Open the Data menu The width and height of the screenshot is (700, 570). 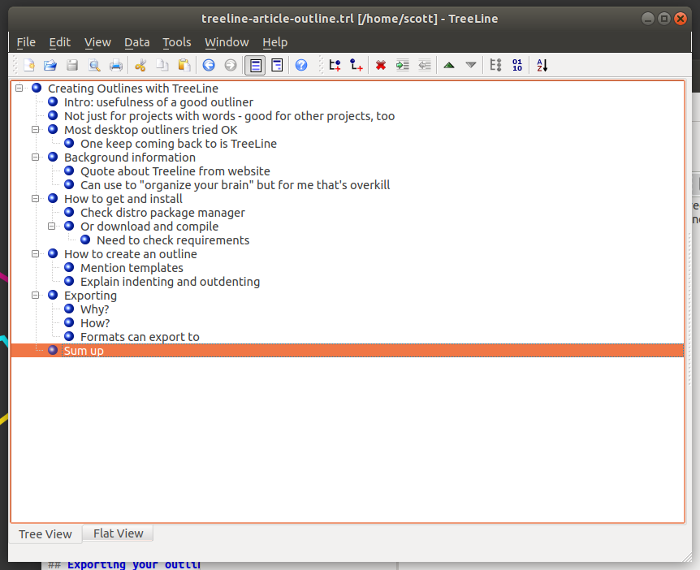tap(137, 42)
